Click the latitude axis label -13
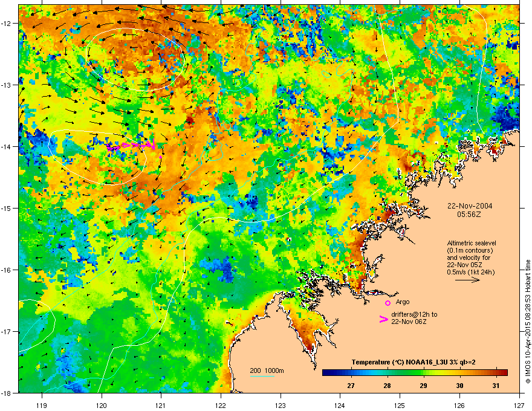The height and width of the screenshot is (411, 532). (x=6, y=85)
